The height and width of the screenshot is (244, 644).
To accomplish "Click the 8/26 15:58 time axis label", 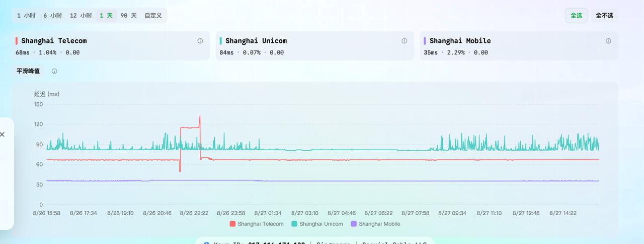I will [x=47, y=213].
